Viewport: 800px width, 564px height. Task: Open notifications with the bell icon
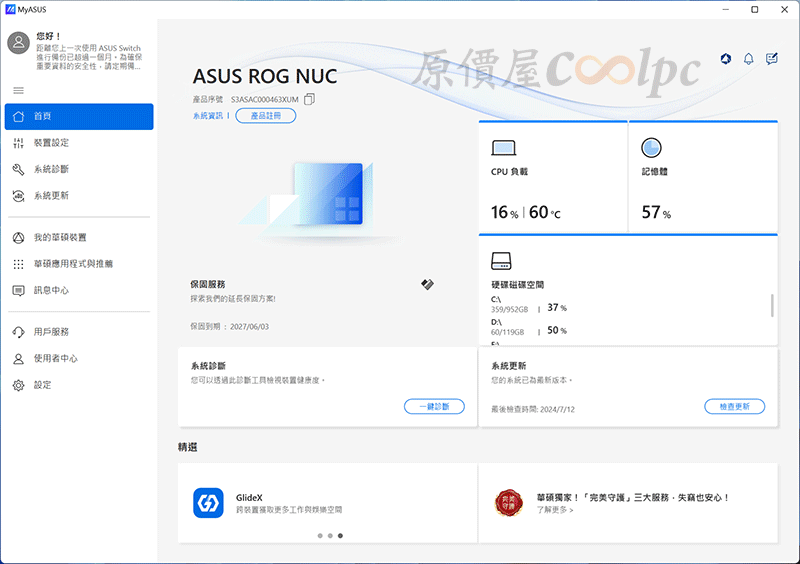click(x=748, y=59)
